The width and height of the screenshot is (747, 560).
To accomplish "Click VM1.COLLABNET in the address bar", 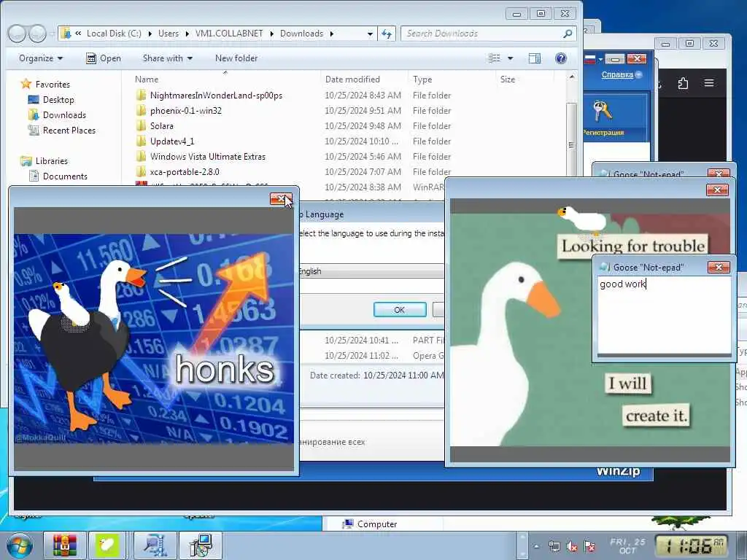I will [229, 34].
